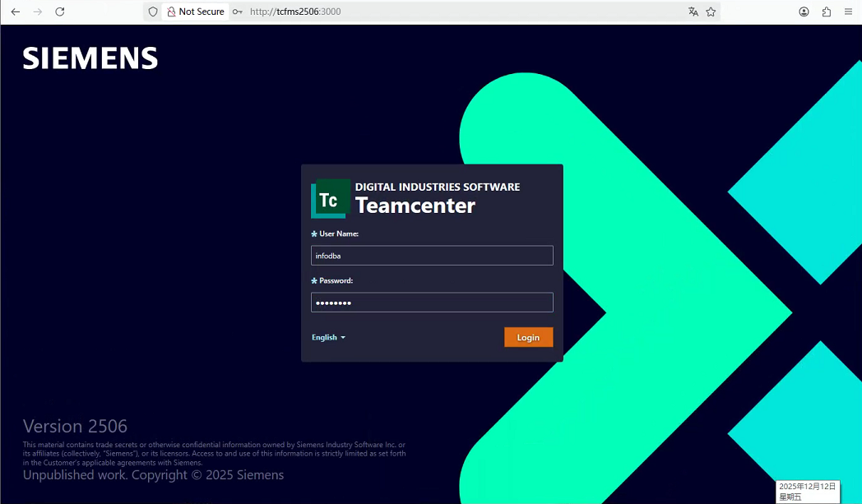
Task: Open the saved password key icon
Action: (238, 12)
